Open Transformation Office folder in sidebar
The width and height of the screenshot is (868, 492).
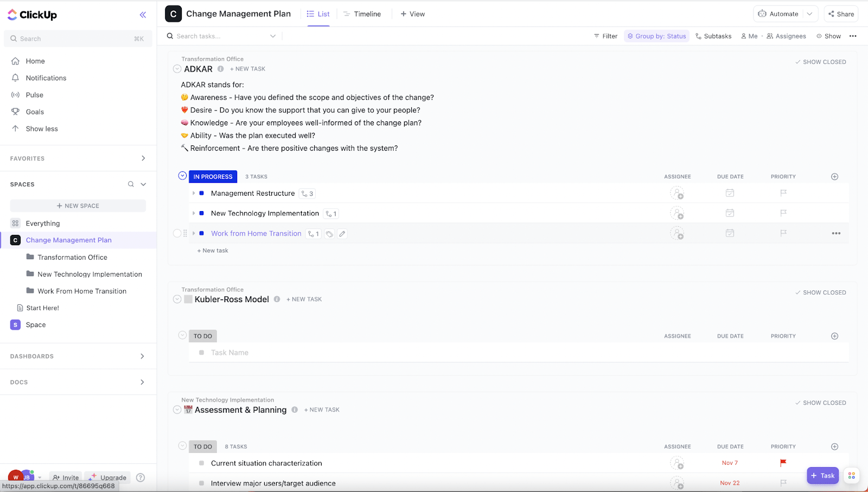coord(72,258)
